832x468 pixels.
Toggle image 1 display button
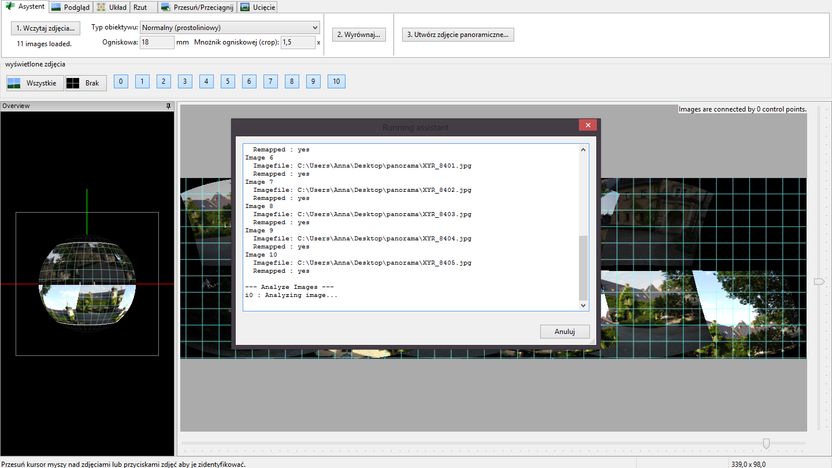coord(142,81)
